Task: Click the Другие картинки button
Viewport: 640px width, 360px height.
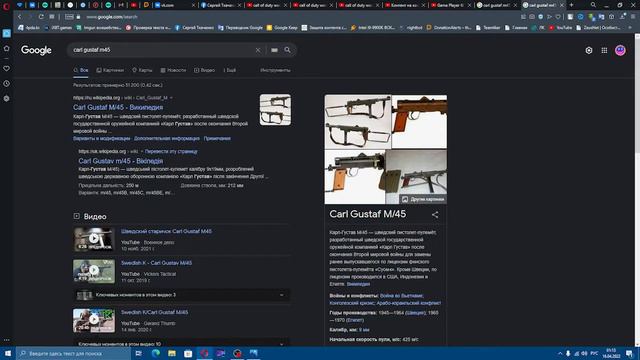Action: (423, 199)
